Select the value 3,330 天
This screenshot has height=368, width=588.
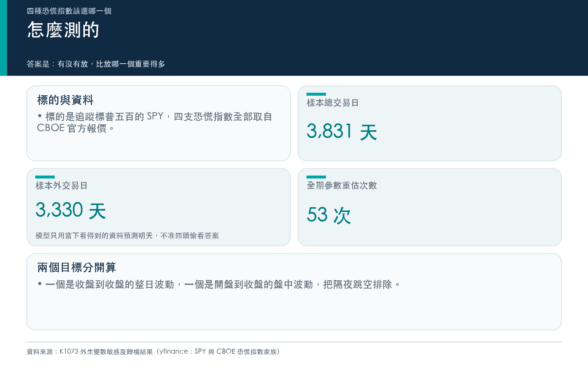71,210
